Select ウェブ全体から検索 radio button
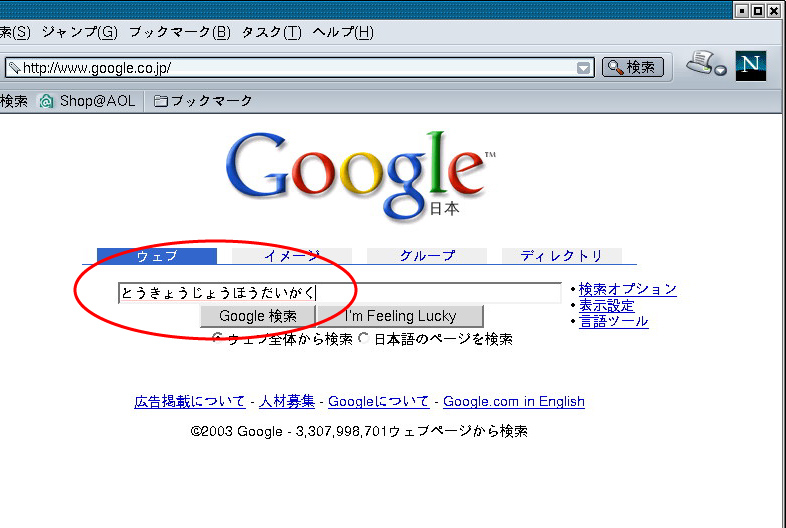This screenshot has width=786, height=528. pyautogui.click(x=217, y=338)
